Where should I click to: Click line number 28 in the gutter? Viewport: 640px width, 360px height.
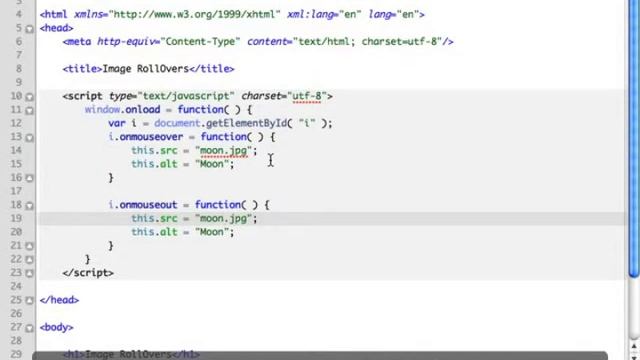coord(16,340)
